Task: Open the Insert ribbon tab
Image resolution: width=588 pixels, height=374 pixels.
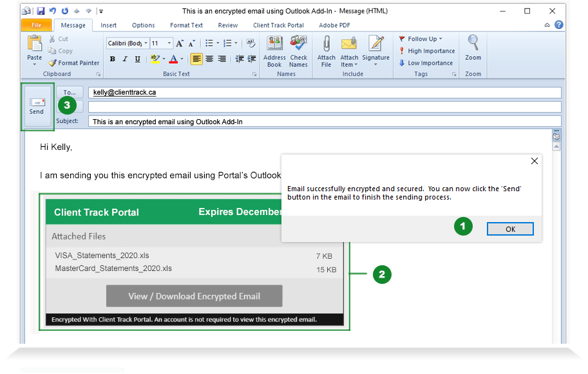Action: click(109, 25)
